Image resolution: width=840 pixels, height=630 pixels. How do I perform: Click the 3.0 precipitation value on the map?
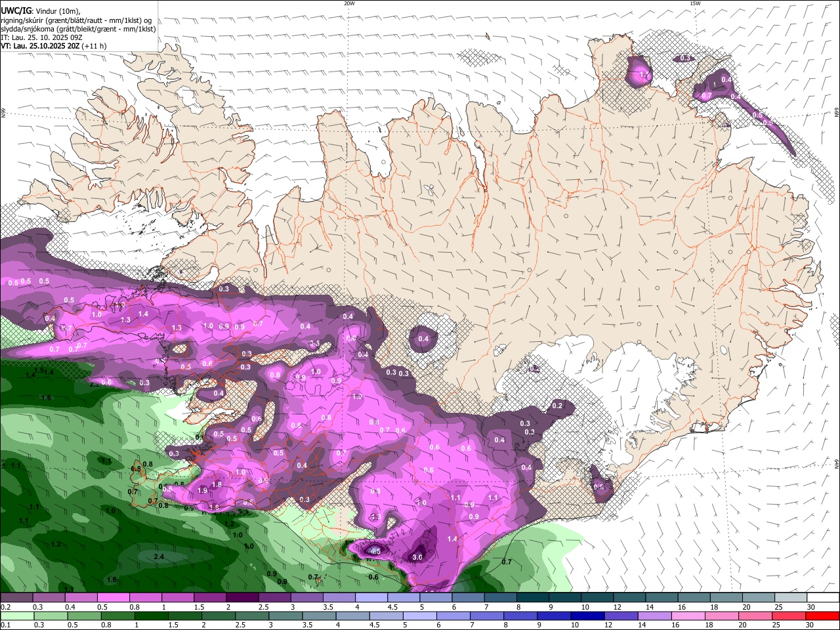click(x=417, y=557)
